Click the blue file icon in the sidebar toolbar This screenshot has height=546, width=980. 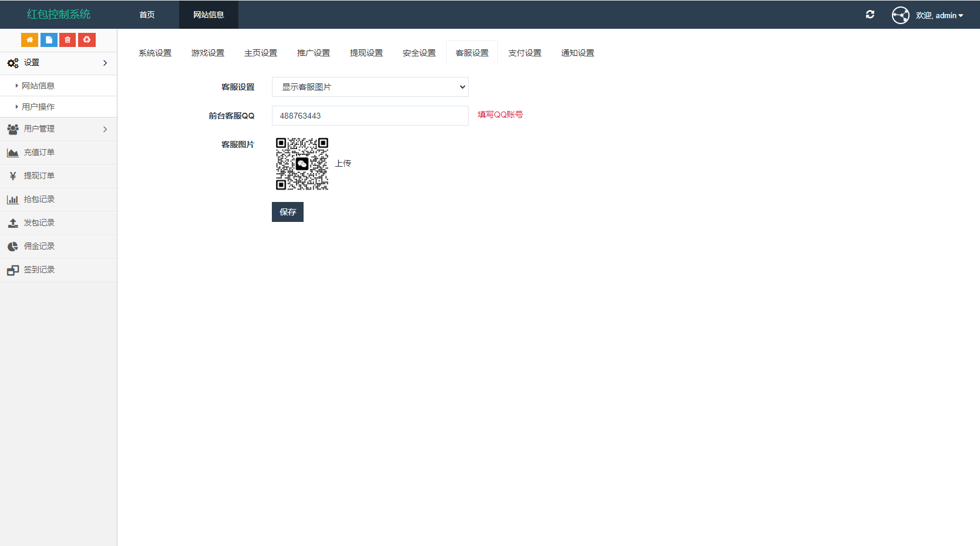coord(48,39)
